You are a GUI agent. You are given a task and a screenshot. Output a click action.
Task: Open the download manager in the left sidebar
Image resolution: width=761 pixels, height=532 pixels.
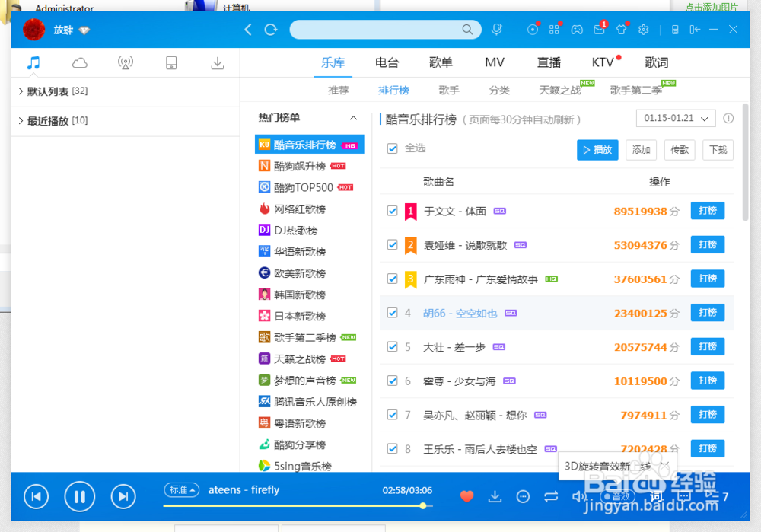click(x=217, y=63)
